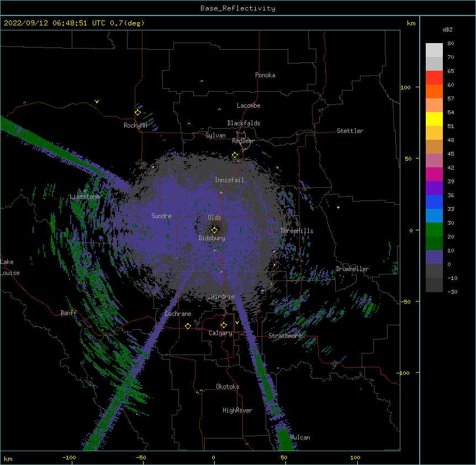Image resolution: width=476 pixels, height=465 pixels.
Task: Click the km unit label at the bottom left
Action: [x=8, y=459]
